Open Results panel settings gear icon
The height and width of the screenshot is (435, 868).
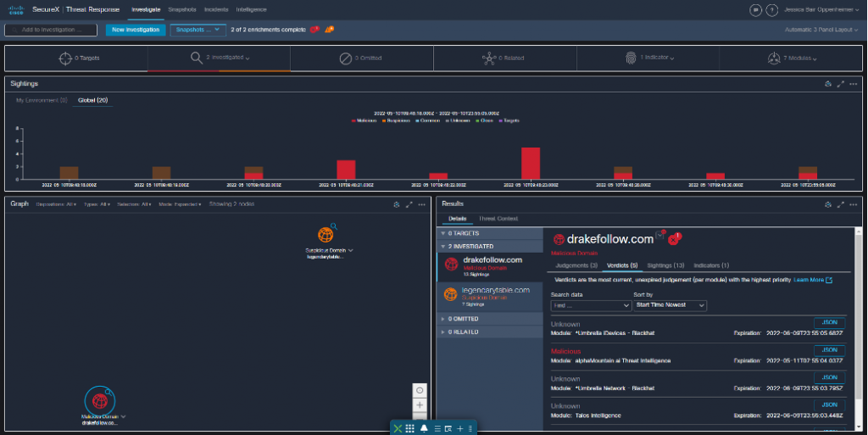826,204
